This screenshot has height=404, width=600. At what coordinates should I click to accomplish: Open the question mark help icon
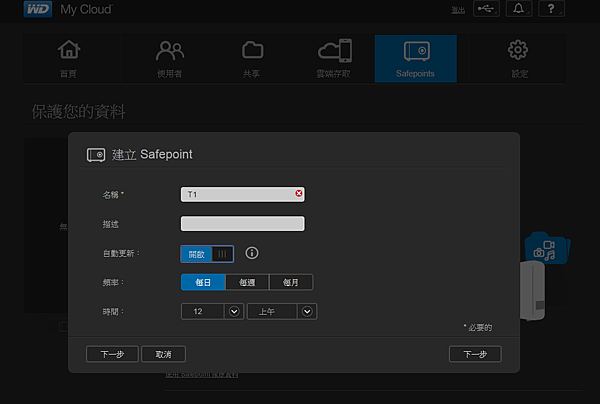click(x=551, y=8)
